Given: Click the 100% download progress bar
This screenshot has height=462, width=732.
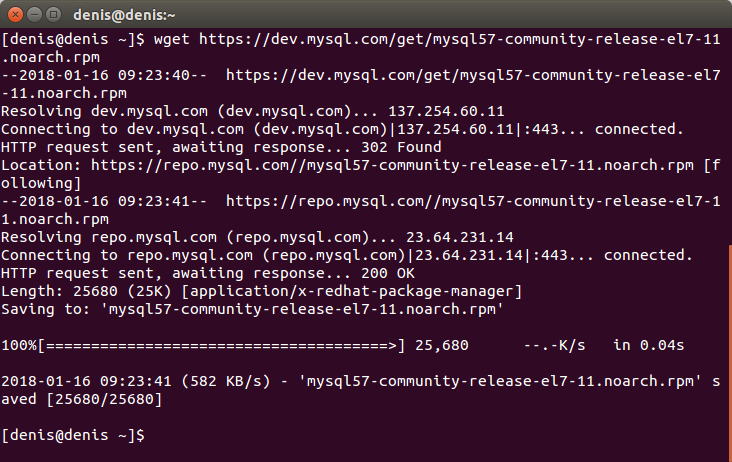Looking at the screenshot, I should point(203,346).
